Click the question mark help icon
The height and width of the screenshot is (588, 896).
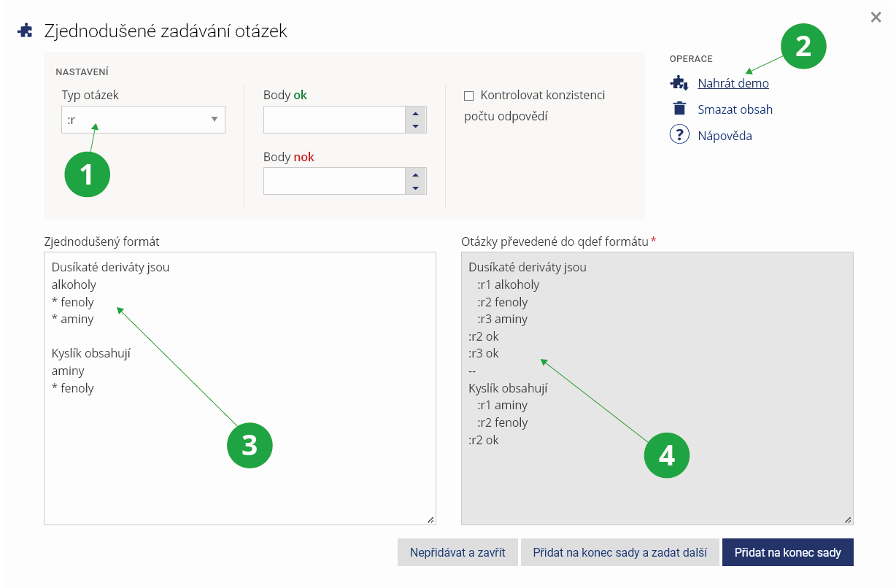pyautogui.click(x=679, y=135)
